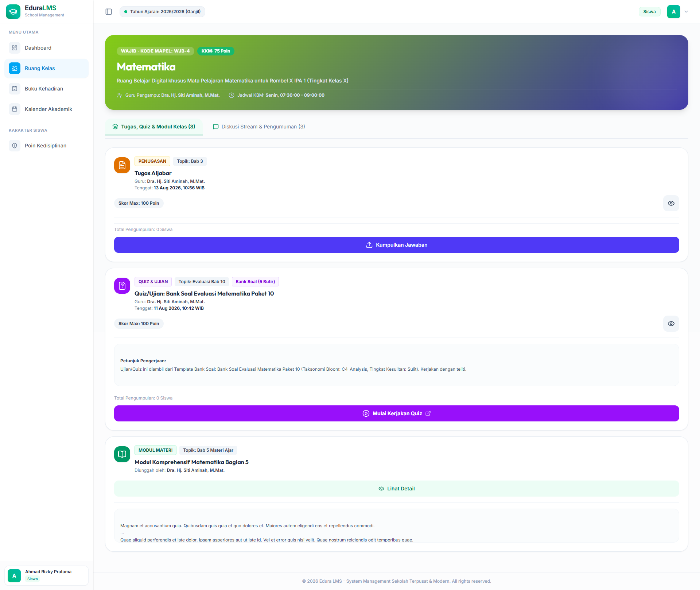Click the Topik: Evaluasi Bab 10 tag
Image resolution: width=700 pixels, height=590 pixels.
[202, 282]
